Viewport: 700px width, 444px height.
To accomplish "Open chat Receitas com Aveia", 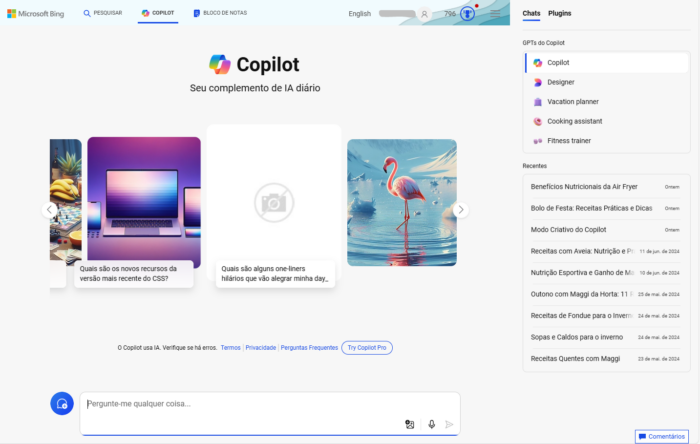I will (605, 251).
